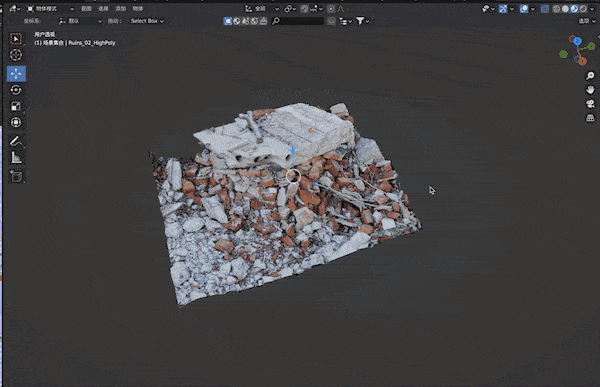Open the Options dropdown at top right
This screenshot has width=600, height=387.
click(x=587, y=21)
